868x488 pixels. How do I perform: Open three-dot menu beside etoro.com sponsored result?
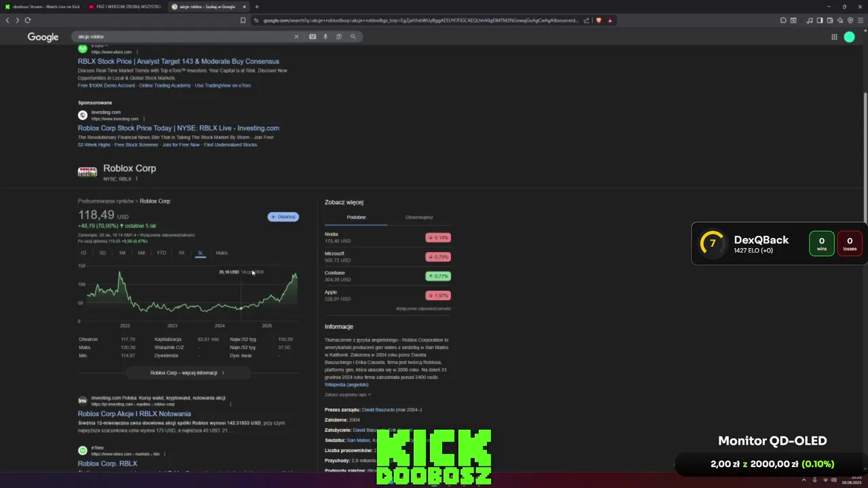click(x=137, y=52)
